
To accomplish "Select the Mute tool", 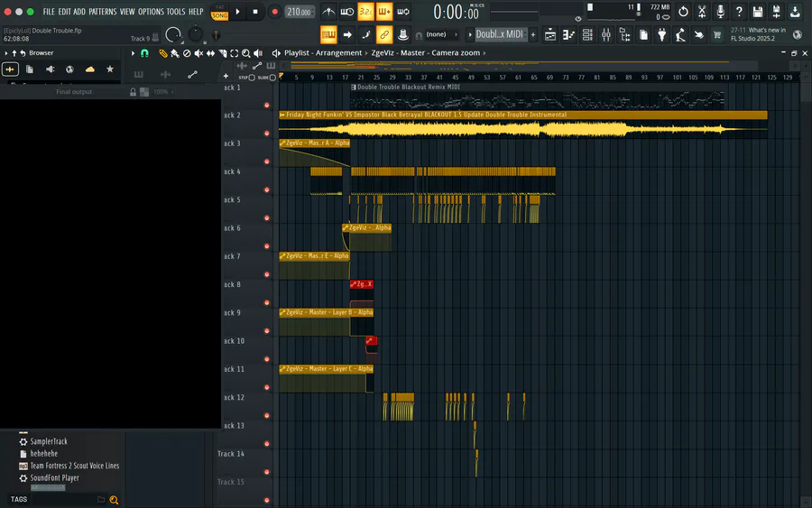I will click(198, 53).
